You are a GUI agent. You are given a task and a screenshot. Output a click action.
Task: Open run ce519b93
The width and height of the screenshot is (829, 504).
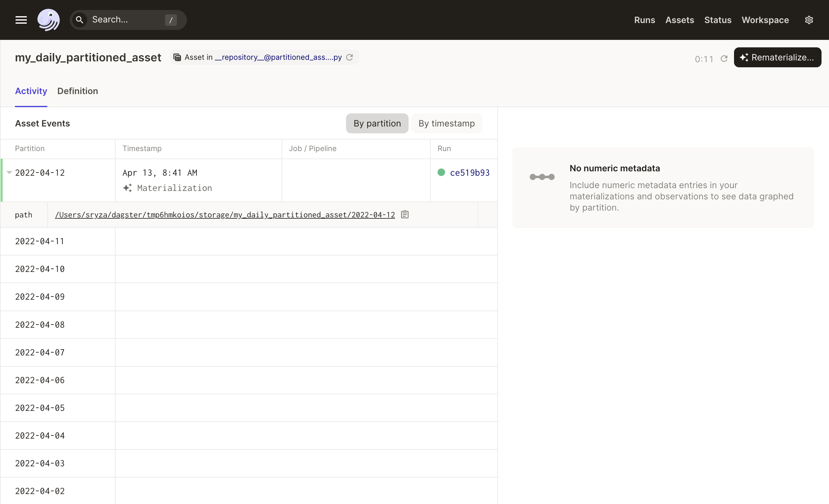click(470, 172)
